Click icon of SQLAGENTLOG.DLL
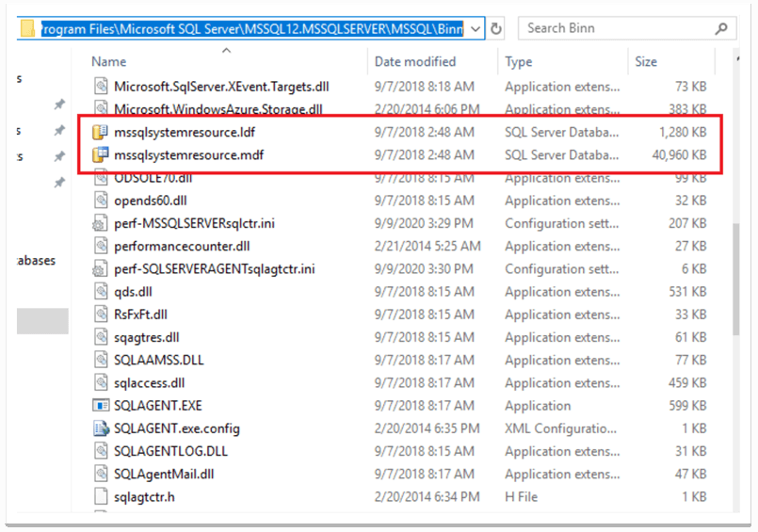The image size is (758, 532). tap(100, 451)
